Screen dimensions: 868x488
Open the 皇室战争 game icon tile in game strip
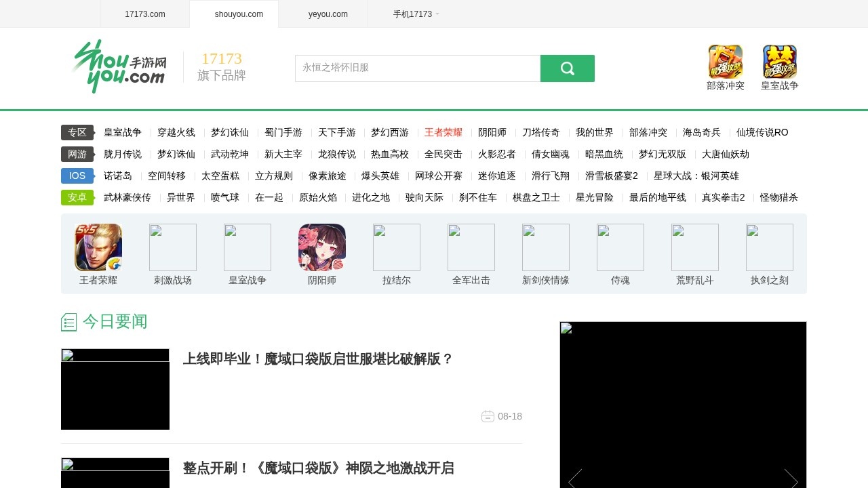click(x=248, y=247)
